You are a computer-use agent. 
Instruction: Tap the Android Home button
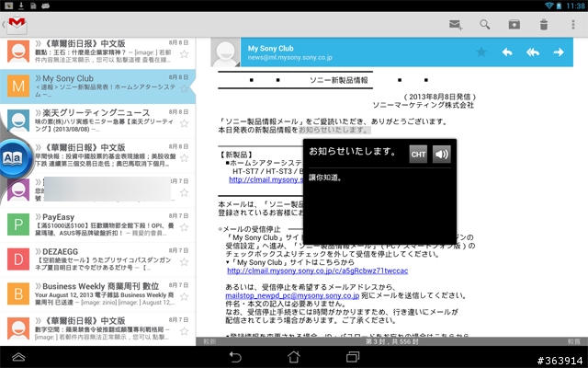click(294, 357)
